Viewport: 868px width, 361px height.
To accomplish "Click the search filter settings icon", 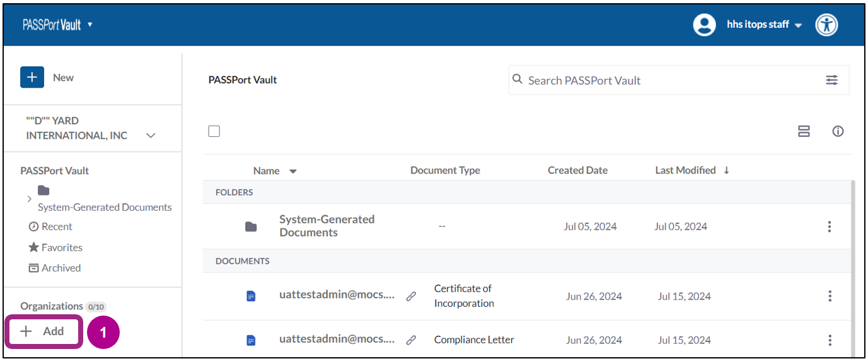I will coord(832,80).
